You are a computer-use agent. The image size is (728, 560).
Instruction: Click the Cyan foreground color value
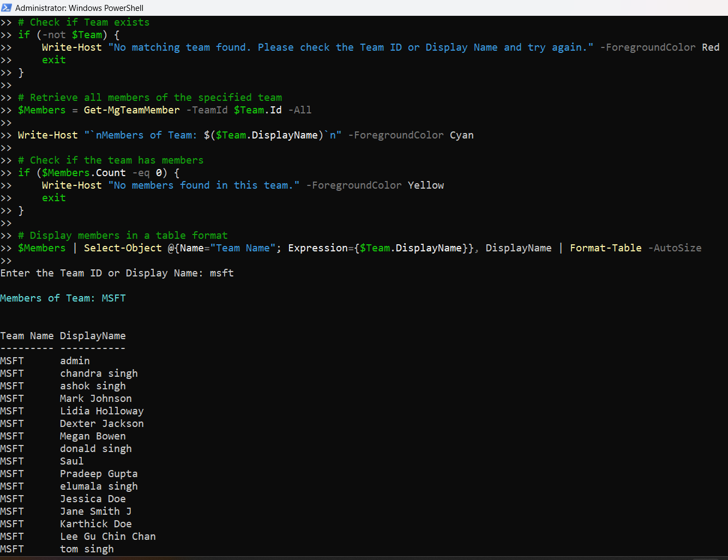461,135
